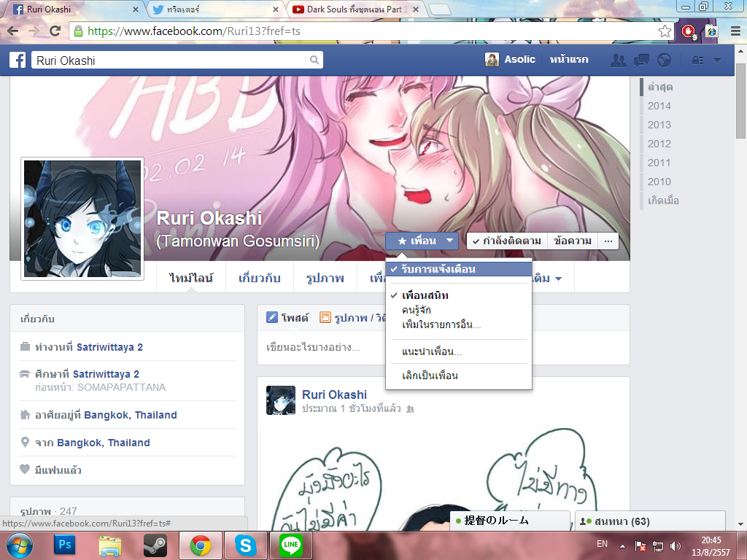The height and width of the screenshot is (560, 747).
Task: Switch to the ไทม์ไลน์ timeline tab
Action: coord(191,278)
